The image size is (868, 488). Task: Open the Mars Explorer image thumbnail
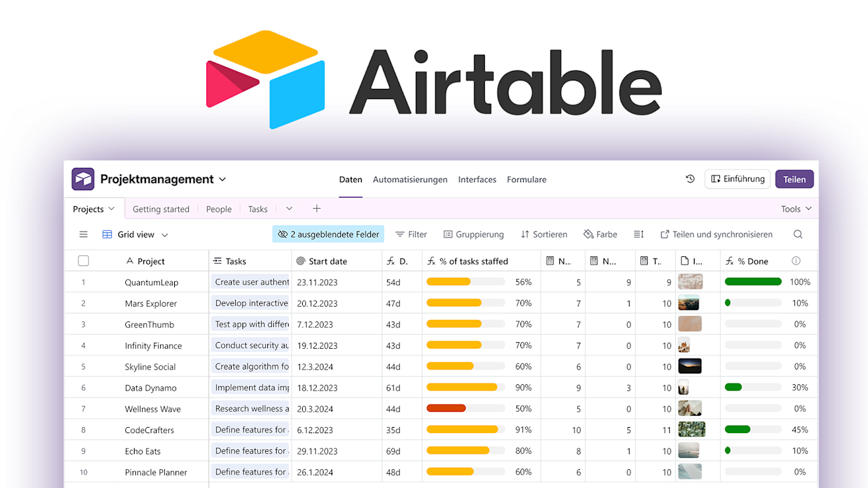689,303
